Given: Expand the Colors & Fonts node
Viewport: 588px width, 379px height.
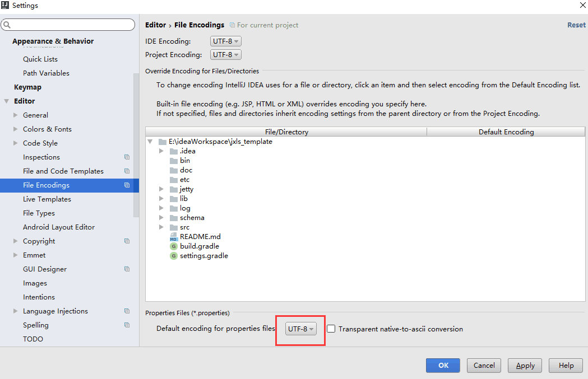Looking at the screenshot, I should [x=15, y=129].
